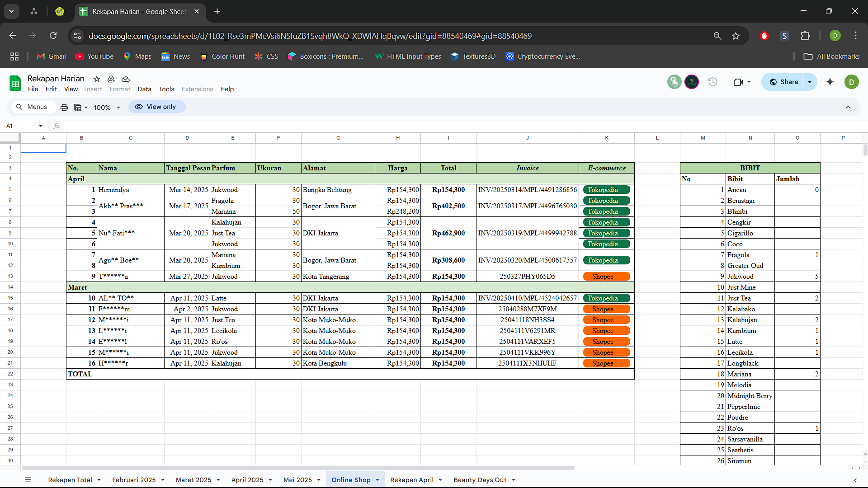Open the all sheets list icon
The height and width of the screenshot is (488, 868).
tap(28, 480)
